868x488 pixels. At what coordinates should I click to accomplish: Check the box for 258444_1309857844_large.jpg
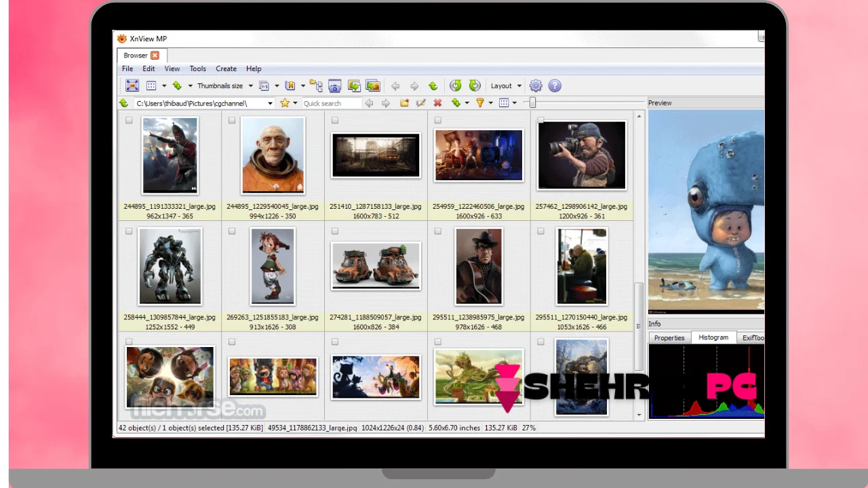(x=129, y=231)
